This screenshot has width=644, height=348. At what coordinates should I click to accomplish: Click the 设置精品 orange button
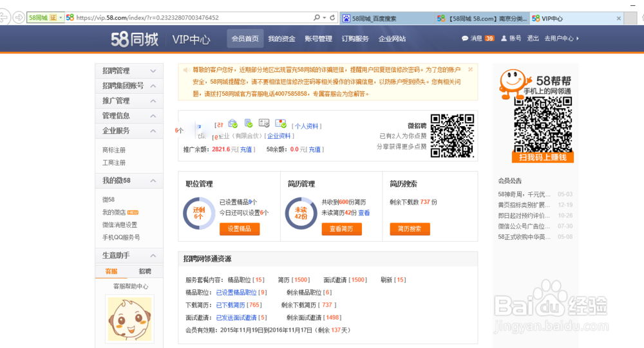tap(240, 229)
